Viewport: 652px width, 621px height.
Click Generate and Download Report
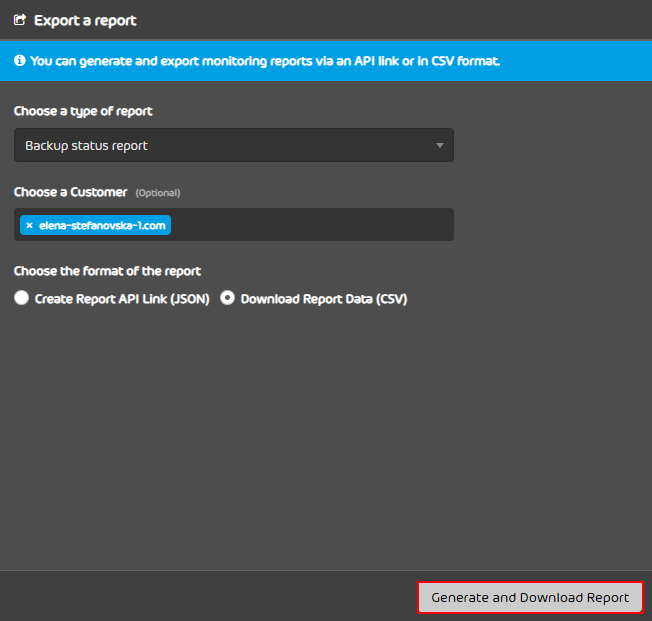[530, 597]
